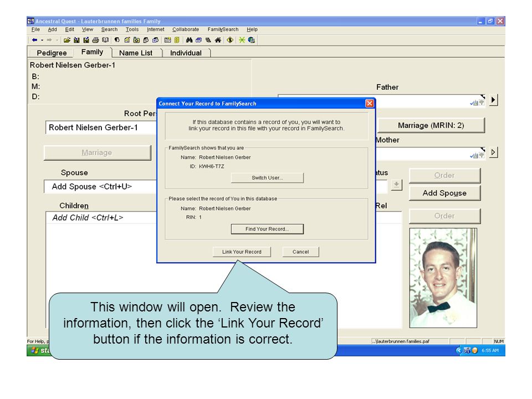The width and height of the screenshot is (532, 399).
Task: Click the blue Back arrow in toolbar
Action: coord(34,40)
